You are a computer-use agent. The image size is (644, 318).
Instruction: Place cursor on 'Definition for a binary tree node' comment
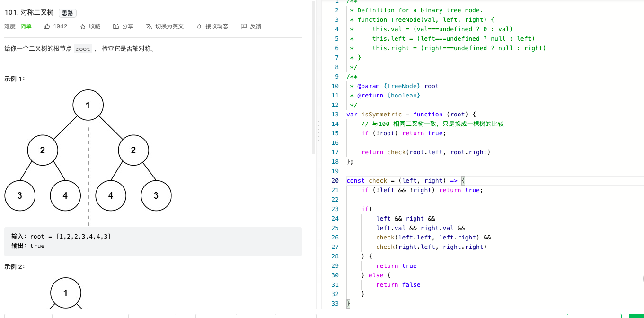[416, 10]
